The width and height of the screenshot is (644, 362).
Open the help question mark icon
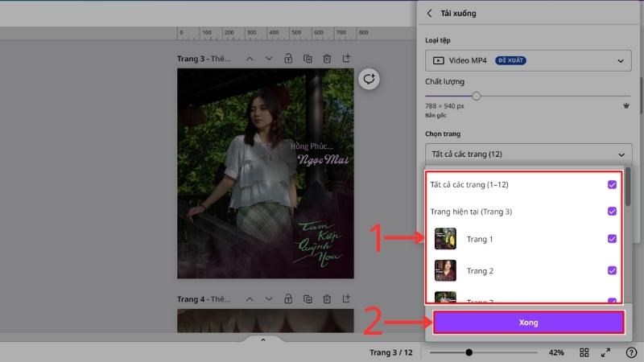click(x=630, y=352)
